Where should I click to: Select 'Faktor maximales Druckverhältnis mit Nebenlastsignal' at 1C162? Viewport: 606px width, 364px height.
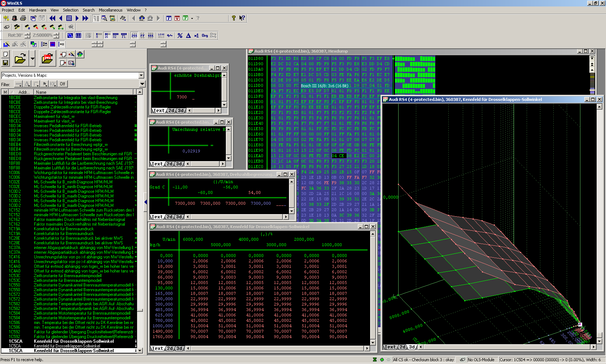click(69, 219)
